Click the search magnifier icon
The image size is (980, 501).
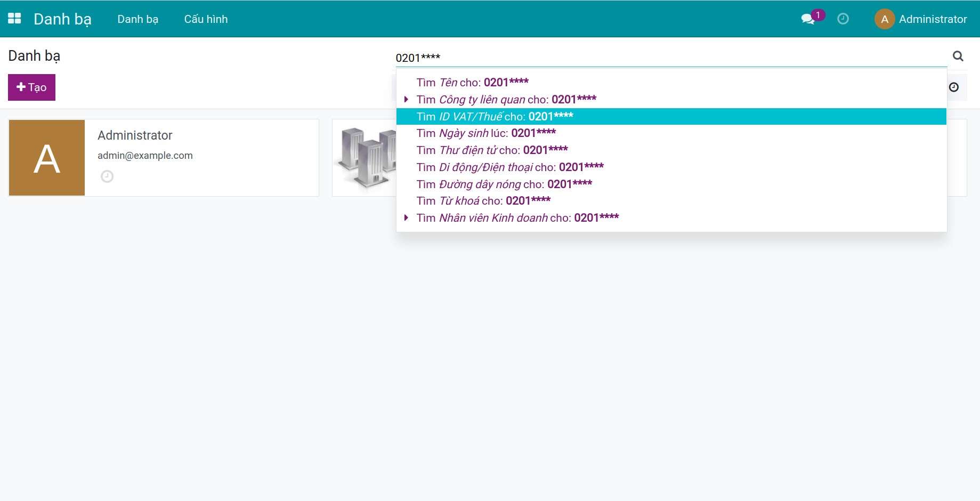pos(958,56)
